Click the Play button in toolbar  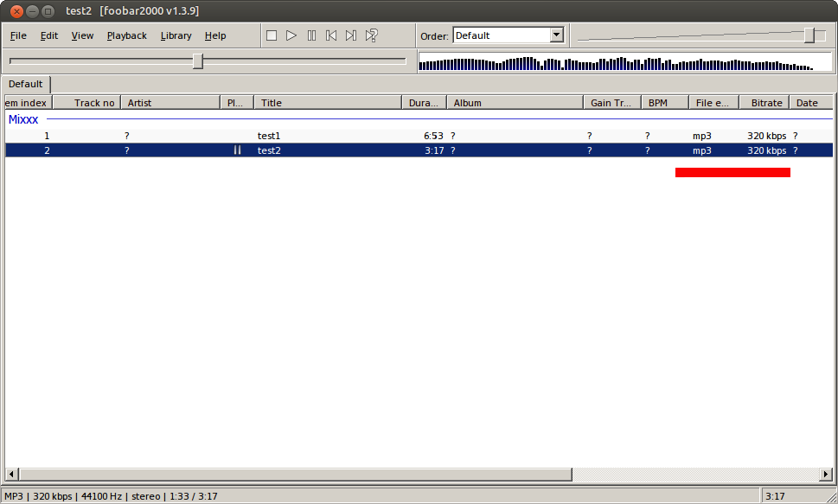click(291, 35)
